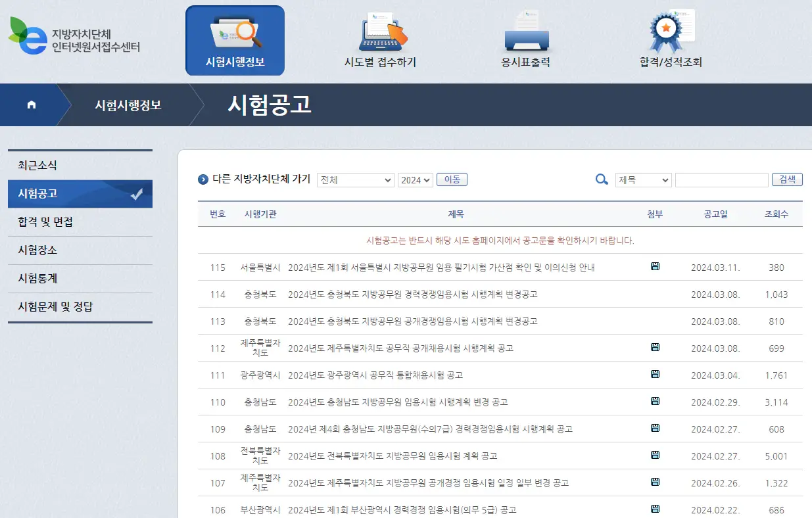This screenshot has height=518, width=812.
Task: Open the search field dropdown showing 제목
Action: tap(643, 179)
